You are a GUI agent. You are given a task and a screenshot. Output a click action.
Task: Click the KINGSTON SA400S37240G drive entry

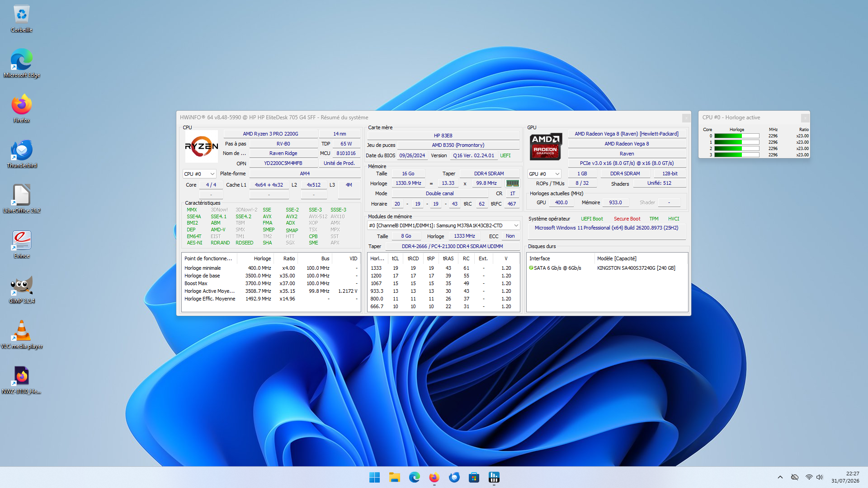(x=636, y=268)
